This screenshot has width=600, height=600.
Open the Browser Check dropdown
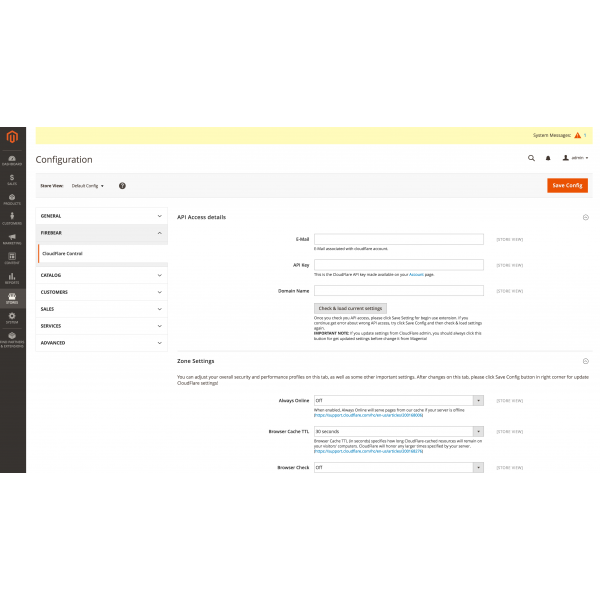coord(399,467)
